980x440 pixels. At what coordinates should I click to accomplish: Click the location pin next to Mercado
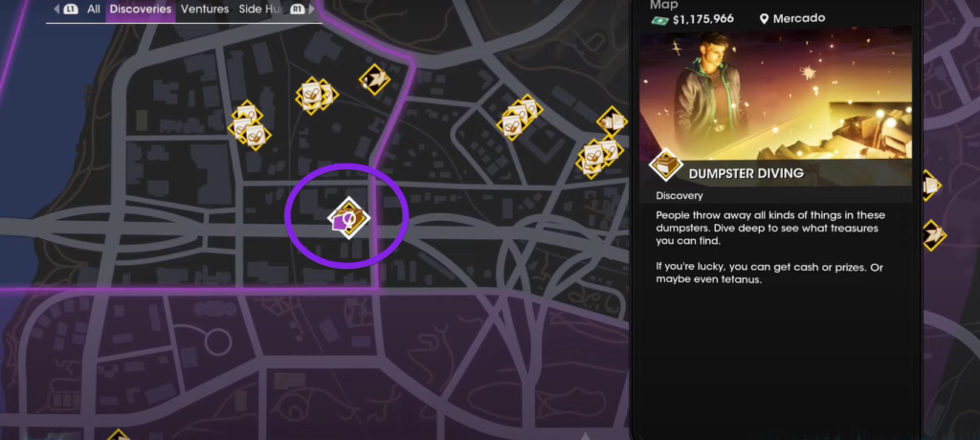(x=764, y=19)
